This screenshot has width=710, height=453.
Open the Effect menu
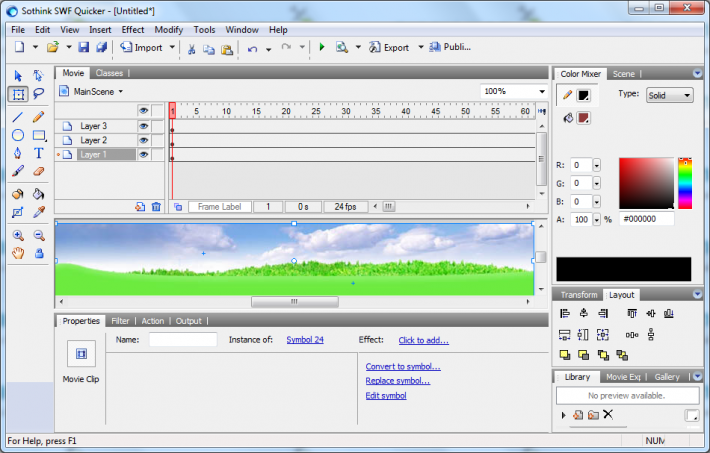pyautogui.click(x=133, y=29)
